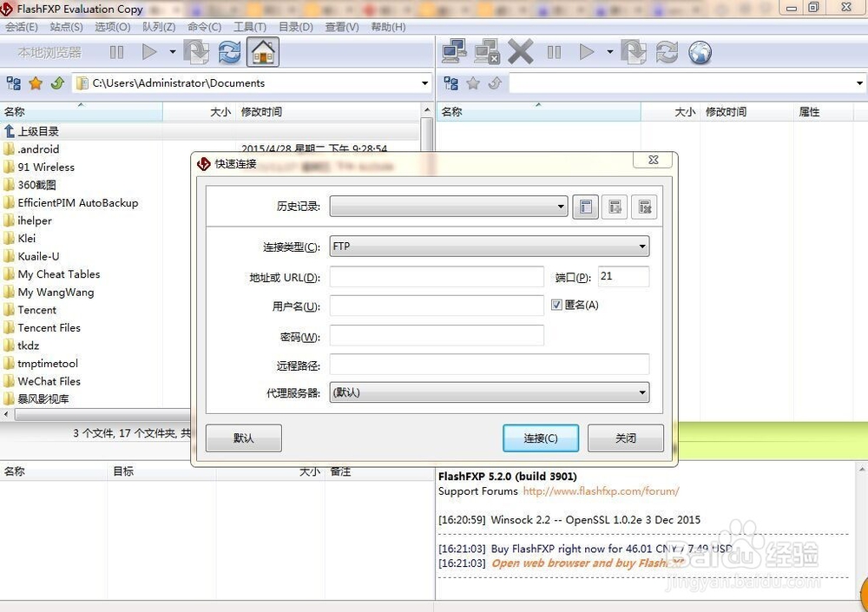Select the My Cheat Tables folder

pyautogui.click(x=59, y=274)
